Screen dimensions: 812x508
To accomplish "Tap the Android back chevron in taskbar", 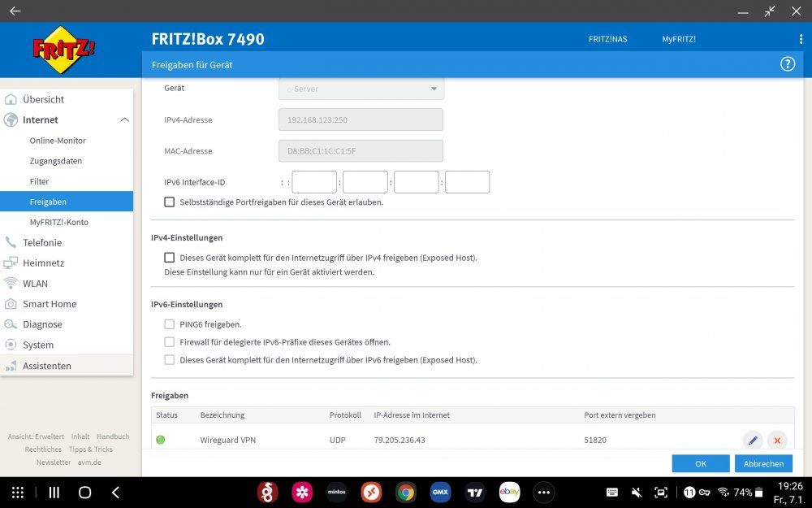I will 115,493.
